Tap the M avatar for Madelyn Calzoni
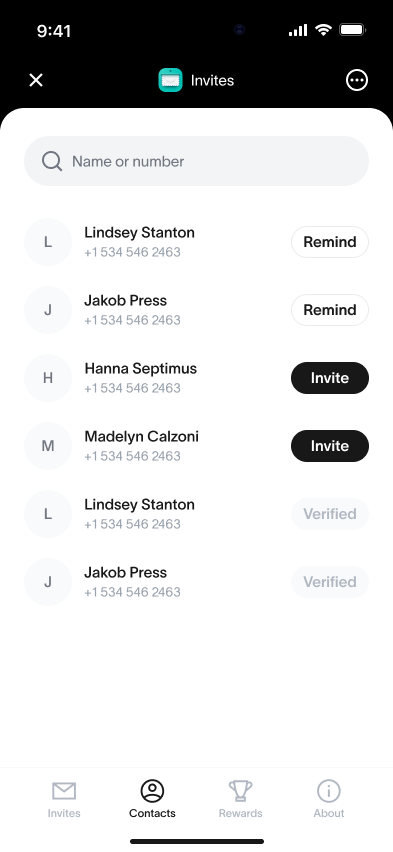This screenshot has width=393, height=852. tap(48, 446)
